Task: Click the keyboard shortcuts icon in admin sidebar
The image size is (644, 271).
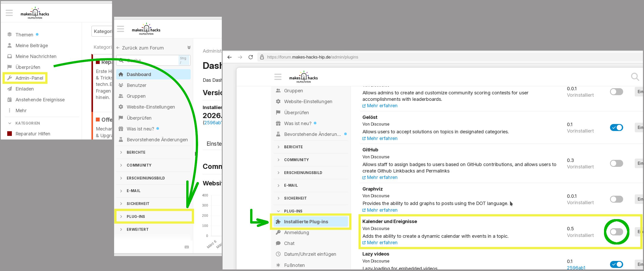Action: 187,247
